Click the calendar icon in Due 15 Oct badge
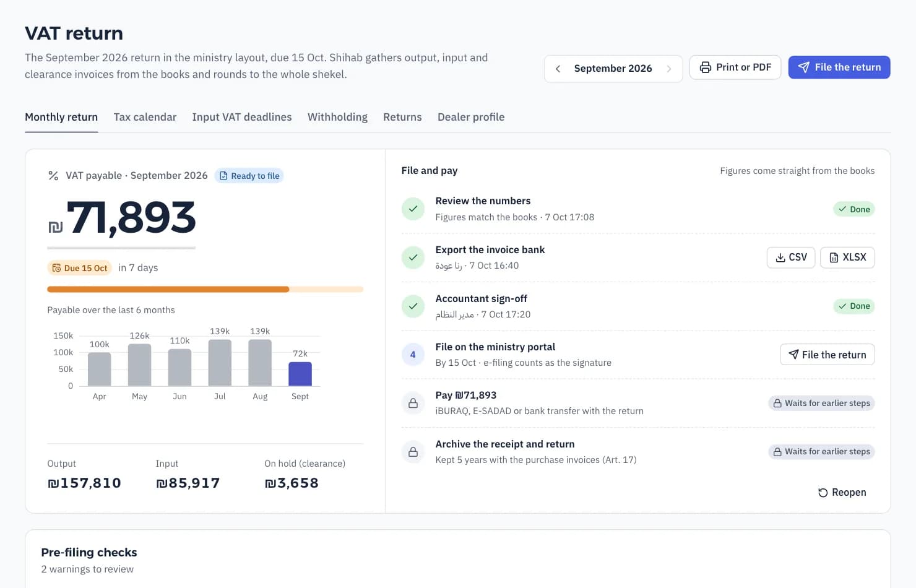Screen dimensions: 916x588 (56, 268)
